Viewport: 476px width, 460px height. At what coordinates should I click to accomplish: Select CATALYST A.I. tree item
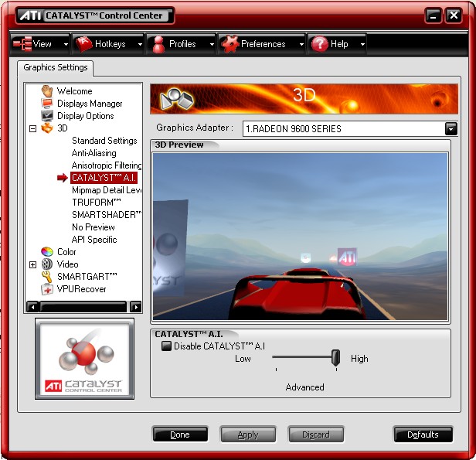coord(104,178)
